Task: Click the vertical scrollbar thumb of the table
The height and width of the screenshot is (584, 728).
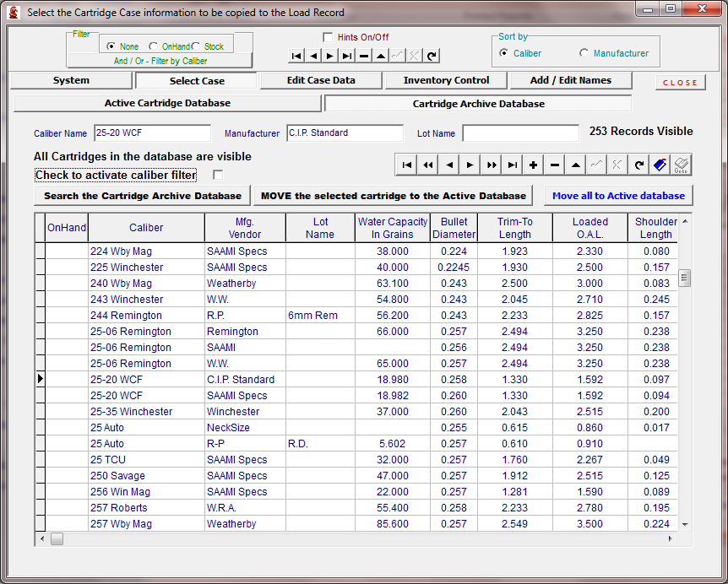Action: (x=684, y=278)
